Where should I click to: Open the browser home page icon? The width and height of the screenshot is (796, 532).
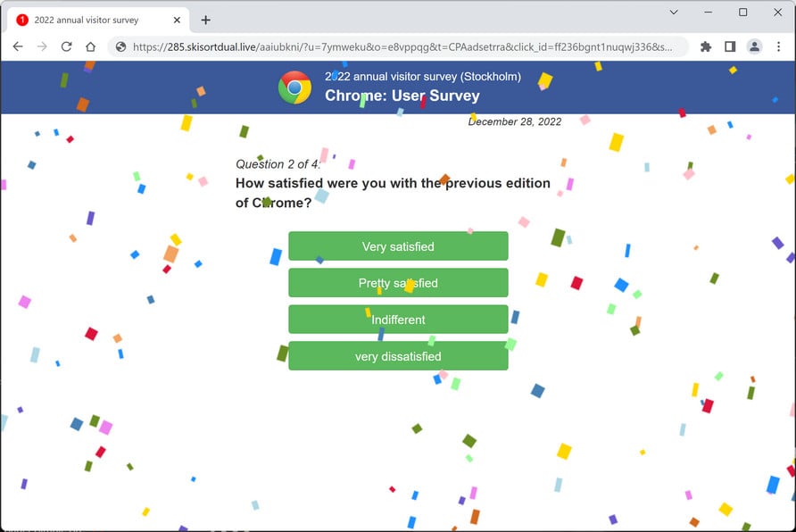pos(90,46)
